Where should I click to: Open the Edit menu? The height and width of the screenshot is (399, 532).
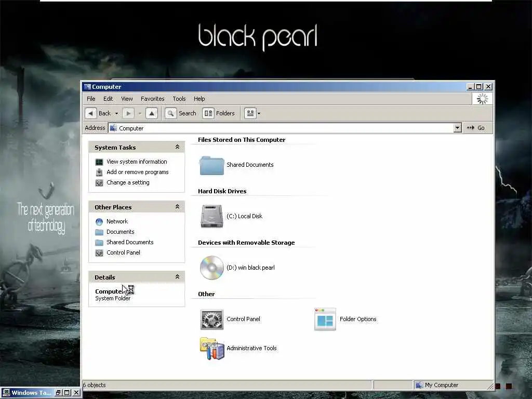point(108,99)
